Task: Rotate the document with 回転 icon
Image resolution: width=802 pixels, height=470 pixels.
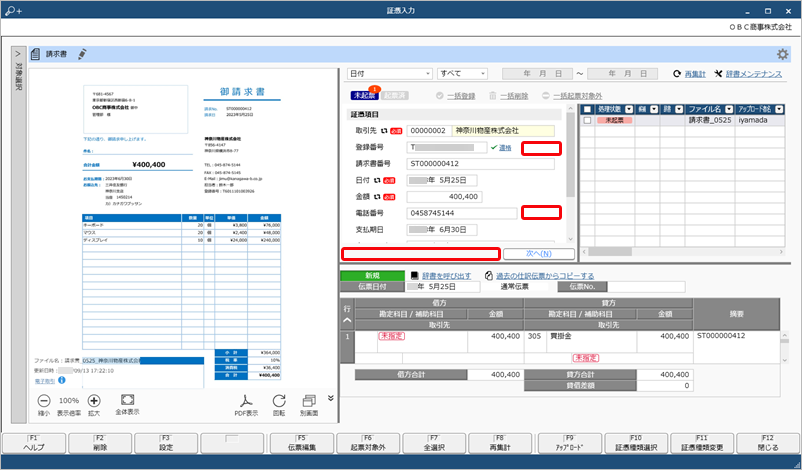Action: pyautogui.click(x=279, y=400)
